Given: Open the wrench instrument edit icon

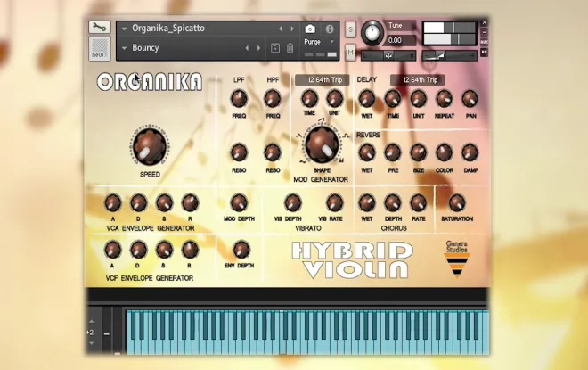Looking at the screenshot, I should [100, 27].
